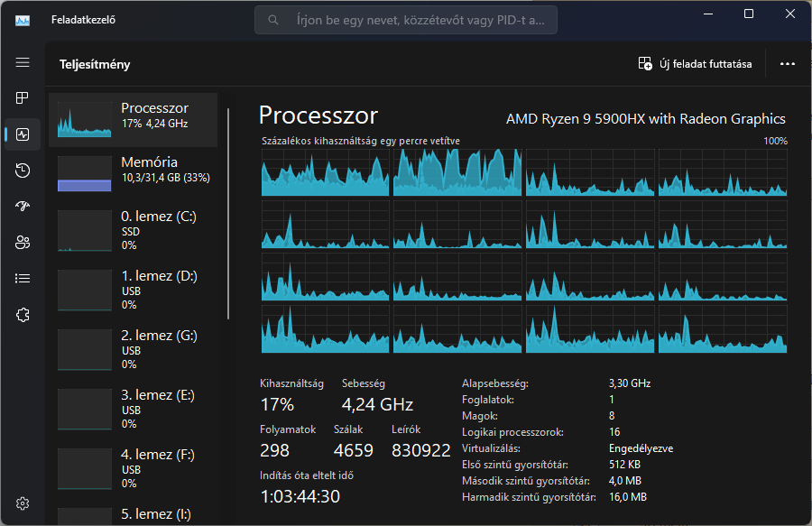
Task: Click the AMD Ryzen 9 5900HX label
Action: tap(645, 119)
